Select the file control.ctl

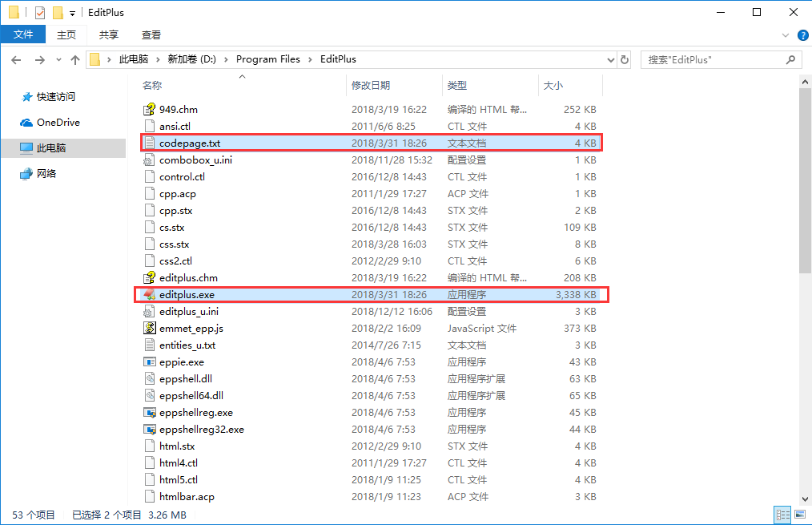pos(371,176)
